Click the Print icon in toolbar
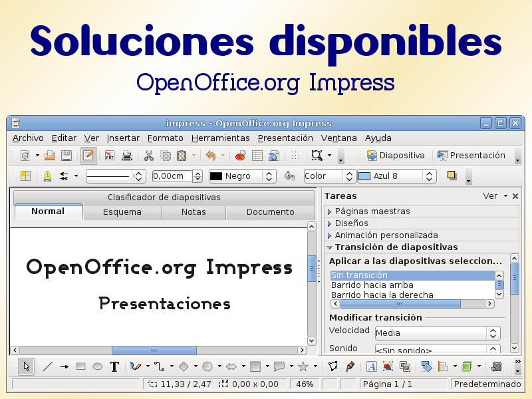The image size is (532, 399). pyautogui.click(x=127, y=156)
